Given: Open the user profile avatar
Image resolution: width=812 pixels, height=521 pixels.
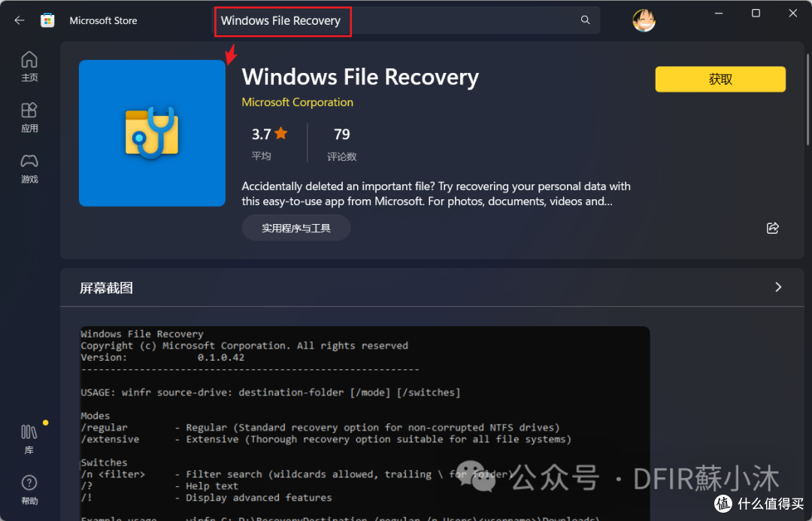Looking at the screenshot, I should (x=644, y=20).
